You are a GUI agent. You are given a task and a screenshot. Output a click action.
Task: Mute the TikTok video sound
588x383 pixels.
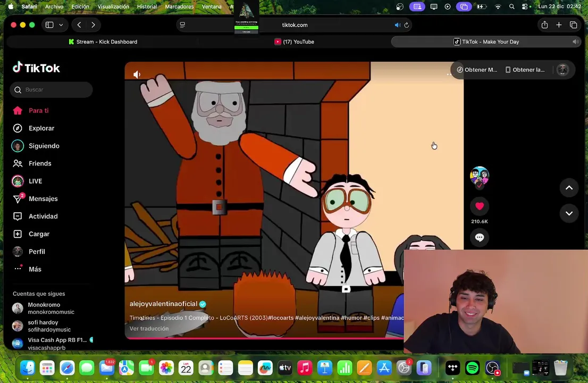click(137, 74)
